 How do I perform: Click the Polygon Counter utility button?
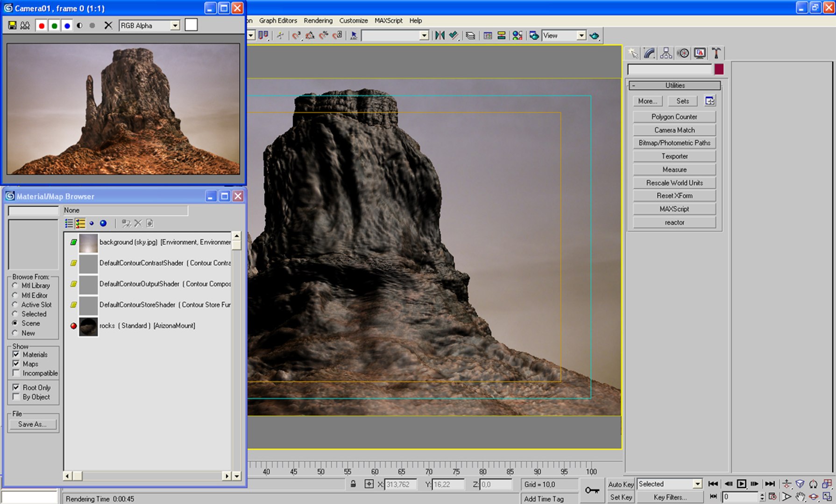(674, 117)
